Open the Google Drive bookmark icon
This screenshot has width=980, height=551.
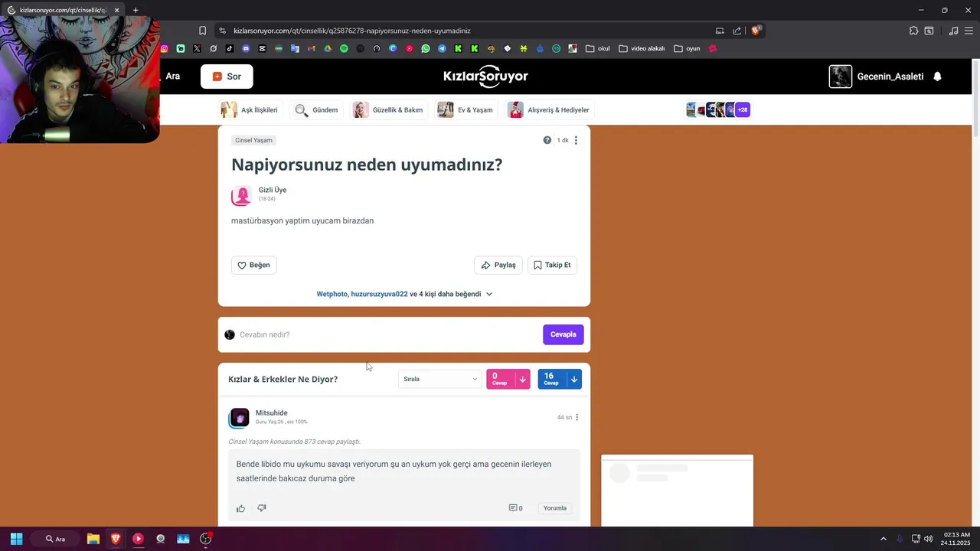(327, 48)
